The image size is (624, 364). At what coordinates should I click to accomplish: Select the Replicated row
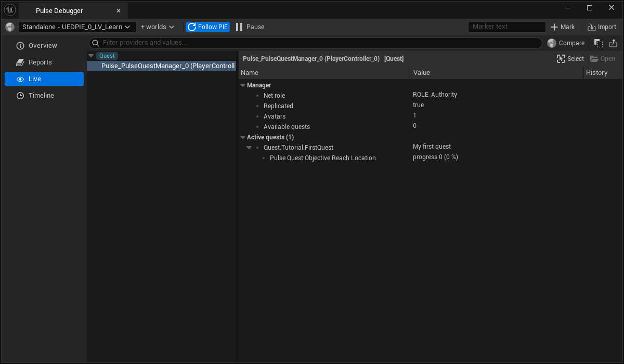coord(430,106)
